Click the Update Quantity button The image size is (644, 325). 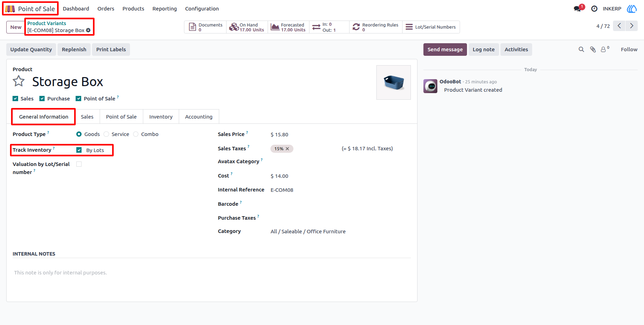pyautogui.click(x=31, y=50)
